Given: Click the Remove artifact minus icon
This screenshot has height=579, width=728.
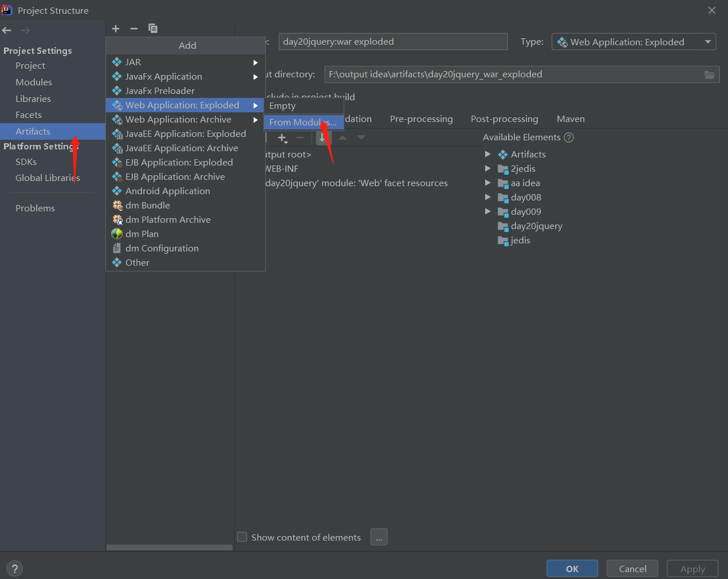Looking at the screenshot, I should pos(134,29).
